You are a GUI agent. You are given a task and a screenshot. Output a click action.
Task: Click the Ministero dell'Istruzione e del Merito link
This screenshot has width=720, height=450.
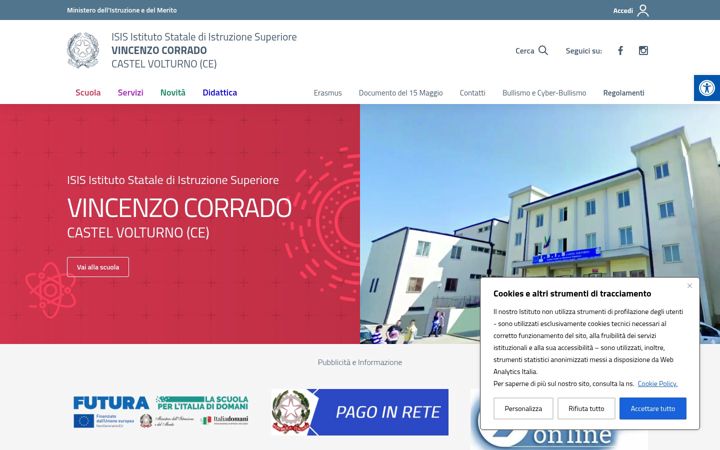tap(122, 10)
